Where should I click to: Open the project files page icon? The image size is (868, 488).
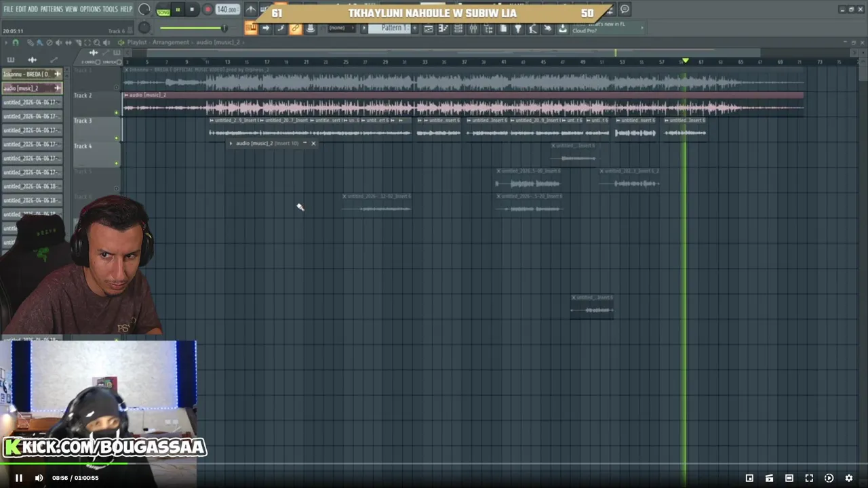(502, 28)
